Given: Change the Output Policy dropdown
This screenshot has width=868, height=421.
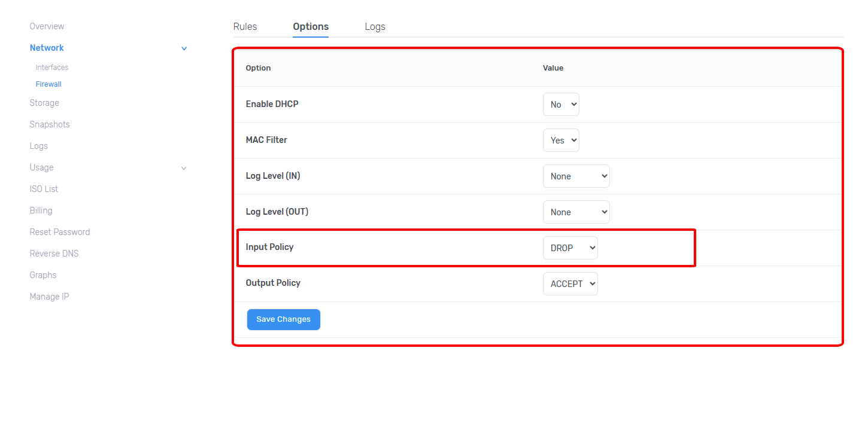Looking at the screenshot, I should [570, 284].
